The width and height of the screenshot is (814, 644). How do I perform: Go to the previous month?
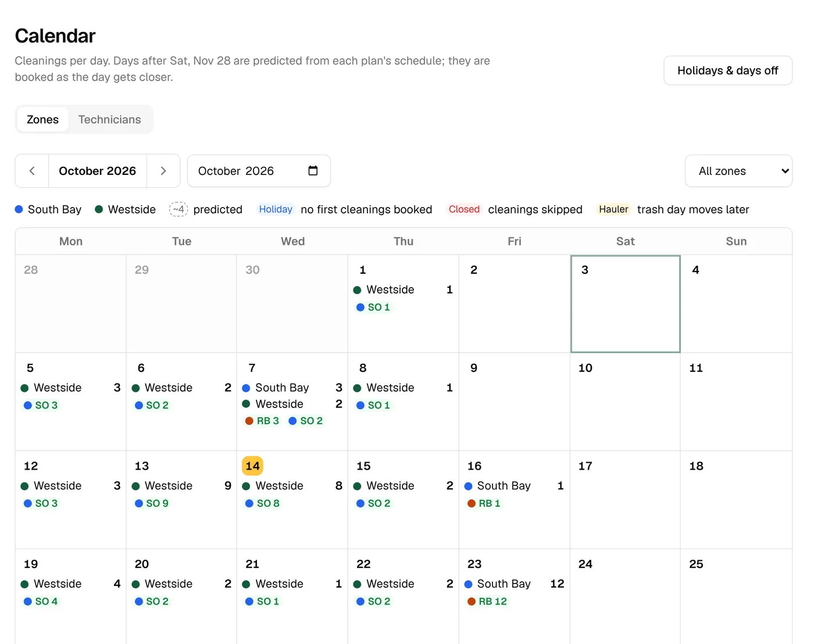click(x=32, y=171)
